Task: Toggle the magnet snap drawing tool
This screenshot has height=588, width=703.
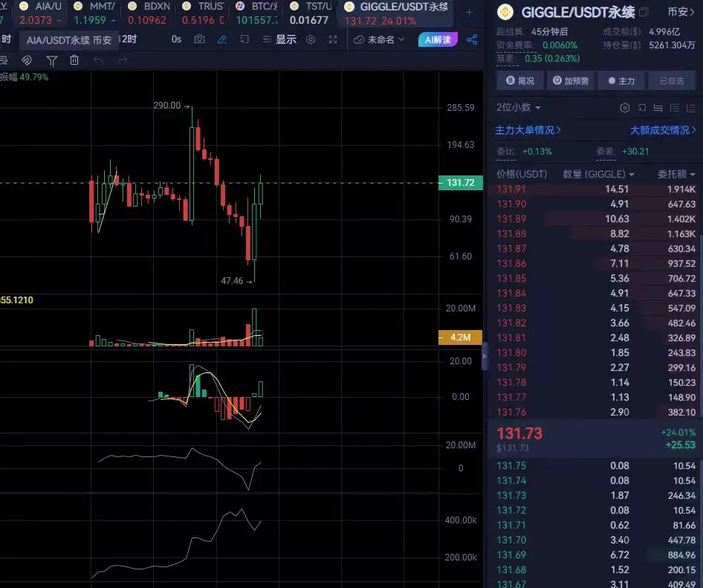Action: click(27, 60)
